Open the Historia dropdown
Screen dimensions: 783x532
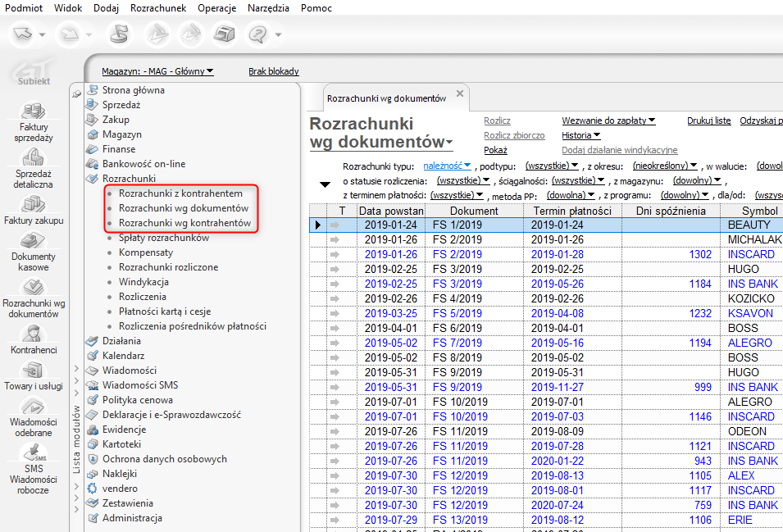tap(580, 135)
